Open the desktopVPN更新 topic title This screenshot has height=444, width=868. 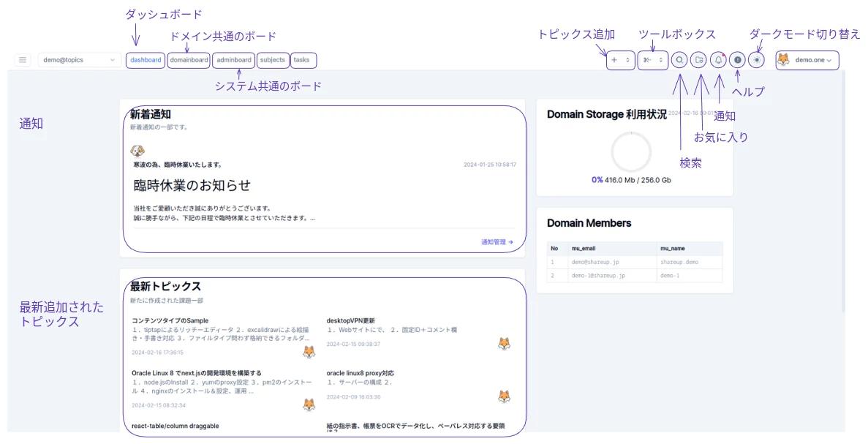point(350,320)
